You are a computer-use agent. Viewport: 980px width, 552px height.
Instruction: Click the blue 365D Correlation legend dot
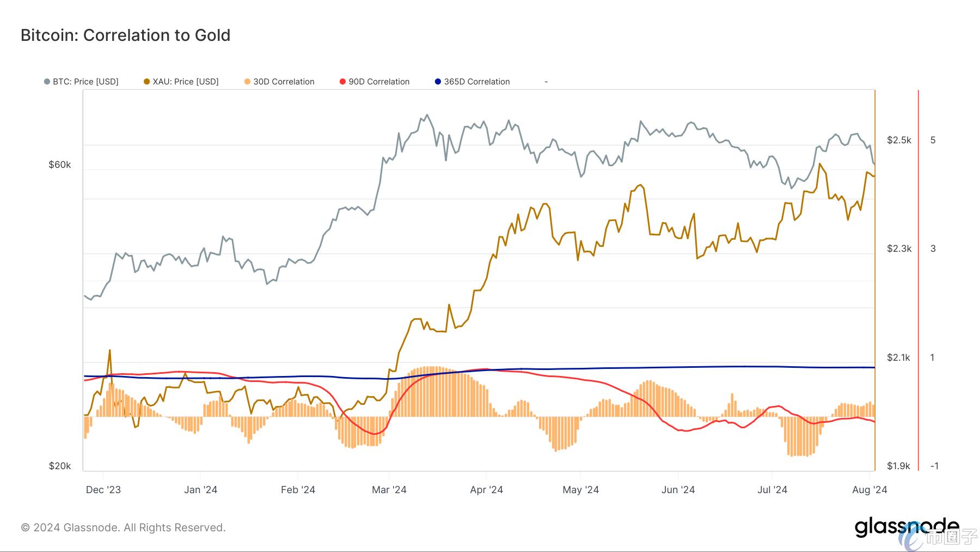click(x=438, y=82)
